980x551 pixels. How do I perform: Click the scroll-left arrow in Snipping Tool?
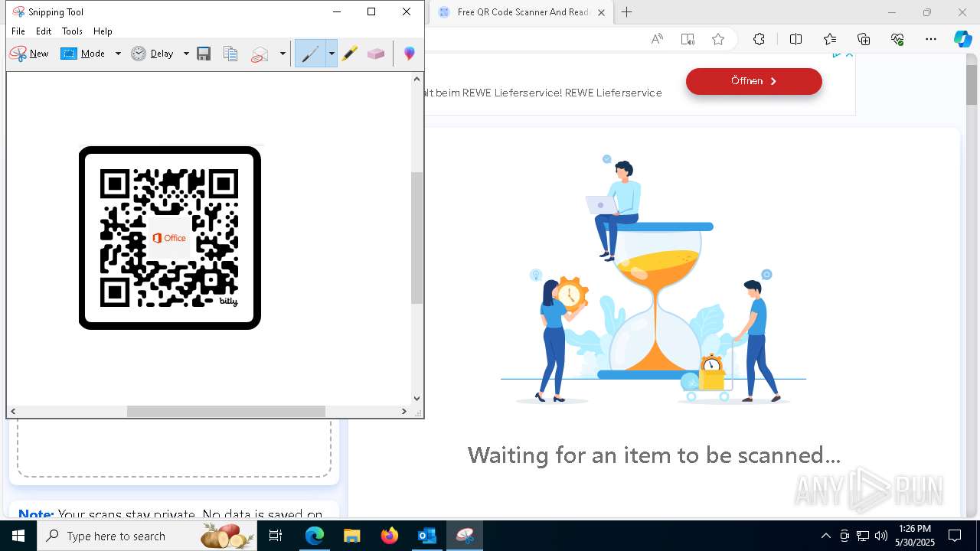(13, 411)
